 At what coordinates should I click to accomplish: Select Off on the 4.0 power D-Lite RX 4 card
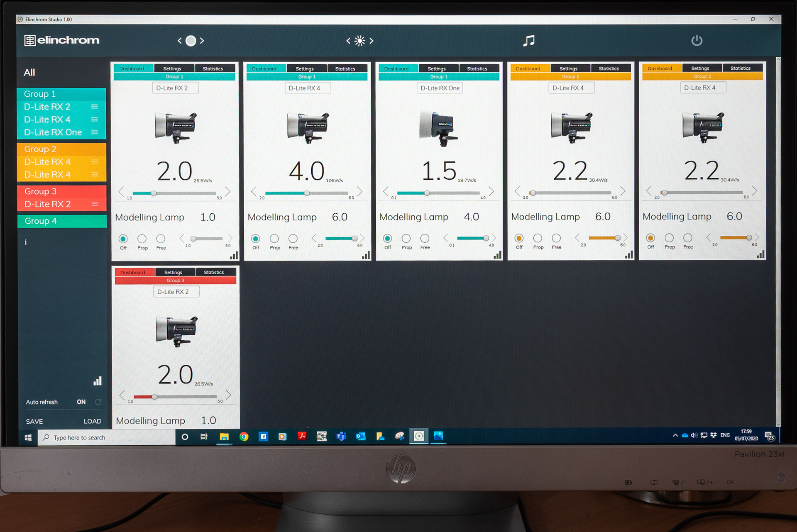click(256, 239)
